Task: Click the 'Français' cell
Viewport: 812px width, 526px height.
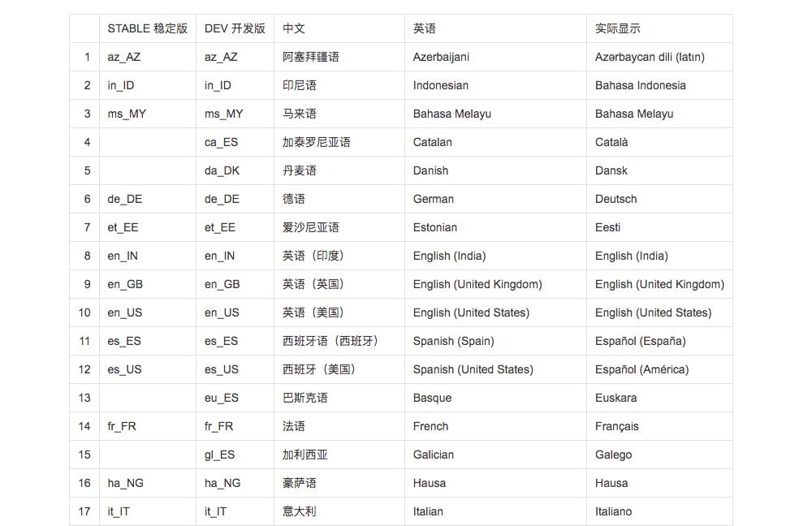Action: pos(659,427)
